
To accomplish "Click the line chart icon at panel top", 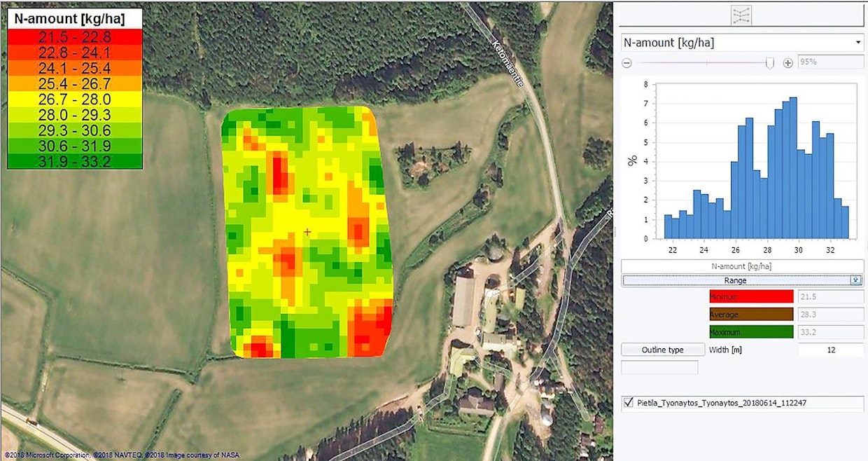I will point(741,15).
